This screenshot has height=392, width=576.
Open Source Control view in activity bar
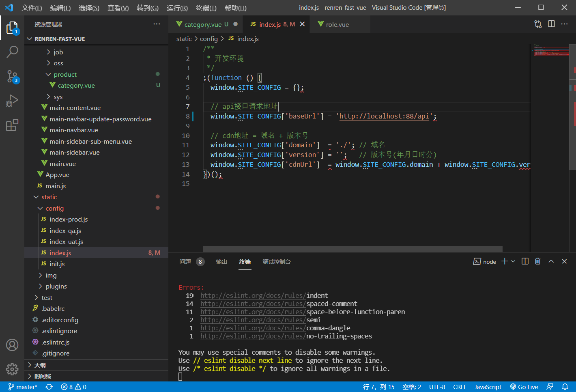[12, 76]
